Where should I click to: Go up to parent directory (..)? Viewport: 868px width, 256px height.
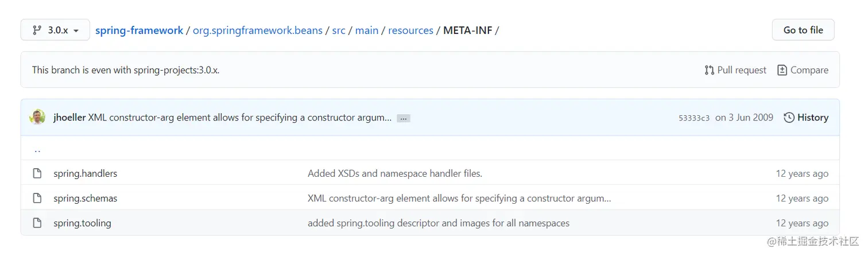37,149
